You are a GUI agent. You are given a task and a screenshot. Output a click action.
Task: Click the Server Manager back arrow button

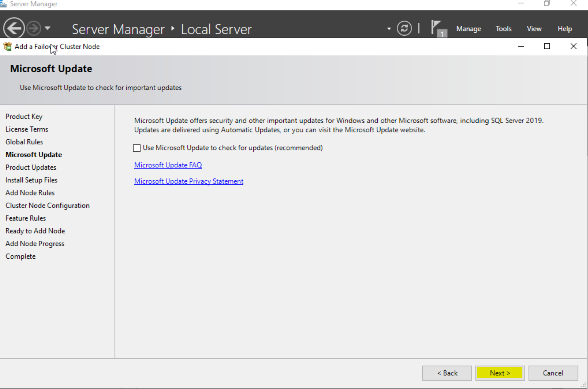[x=14, y=28]
